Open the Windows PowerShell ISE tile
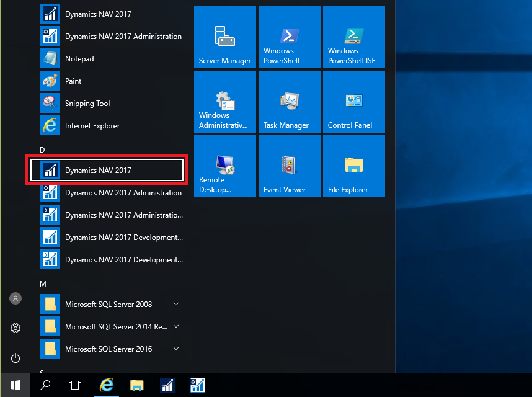532x397 pixels. tap(354, 37)
